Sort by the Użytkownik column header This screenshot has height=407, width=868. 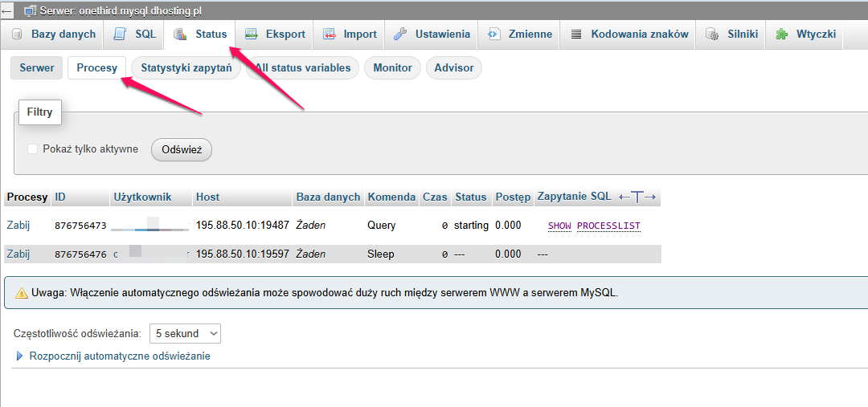tap(143, 197)
